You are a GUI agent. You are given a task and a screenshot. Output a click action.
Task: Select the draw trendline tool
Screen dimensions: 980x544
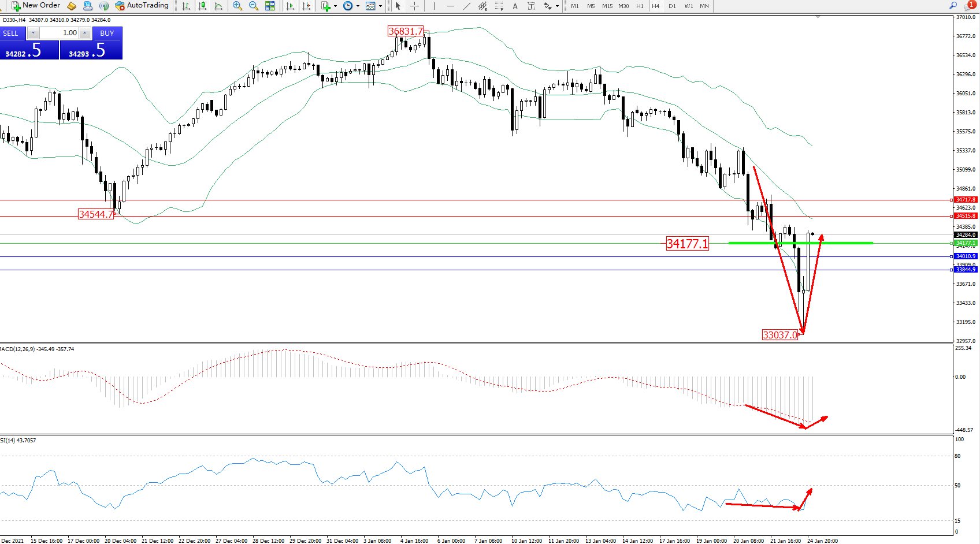click(466, 6)
